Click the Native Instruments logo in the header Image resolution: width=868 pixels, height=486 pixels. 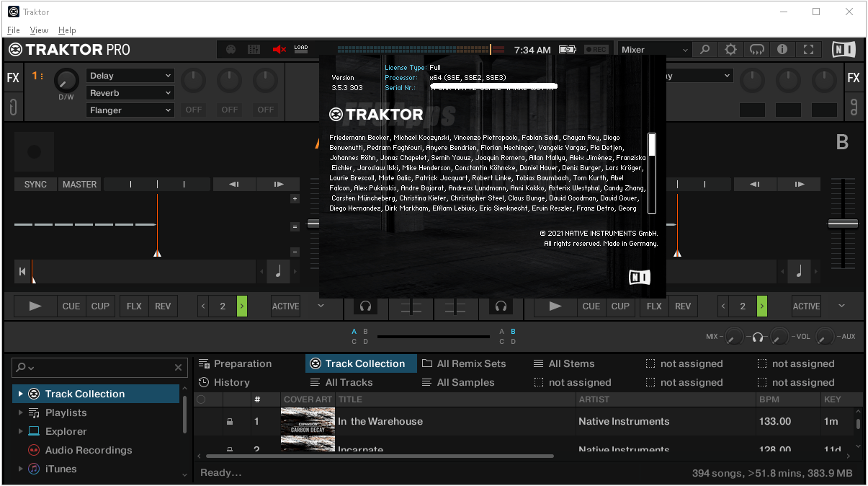click(x=844, y=50)
